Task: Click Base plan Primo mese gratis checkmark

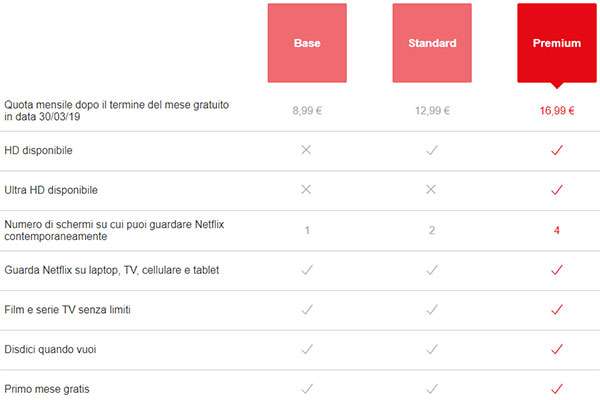Action: pyautogui.click(x=307, y=388)
